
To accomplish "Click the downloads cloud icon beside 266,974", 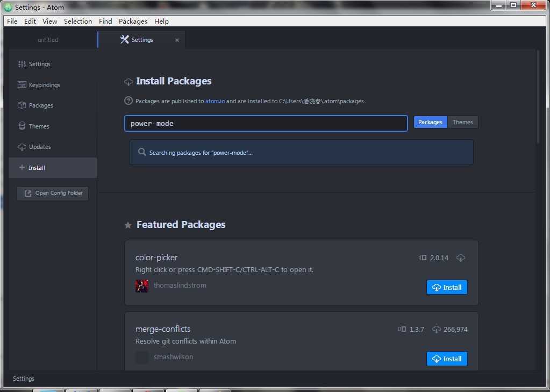I will pos(437,329).
